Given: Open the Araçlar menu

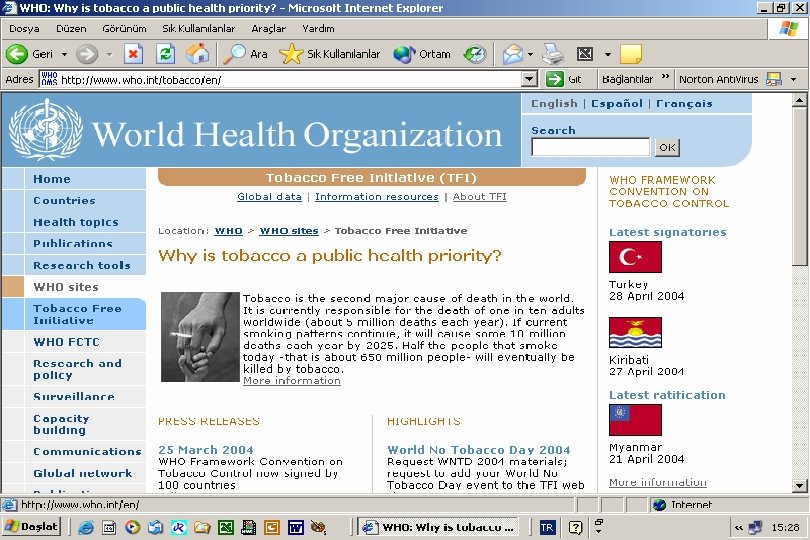Looking at the screenshot, I should tap(268, 28).
